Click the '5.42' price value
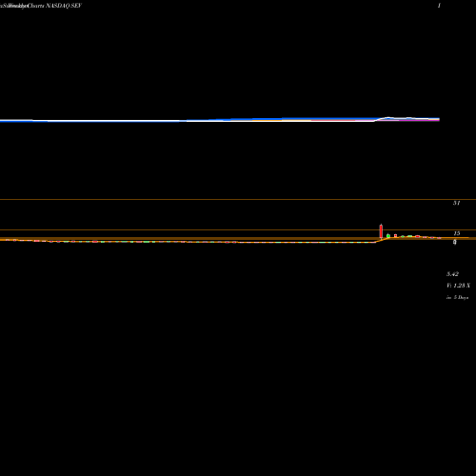 [452, 274]
